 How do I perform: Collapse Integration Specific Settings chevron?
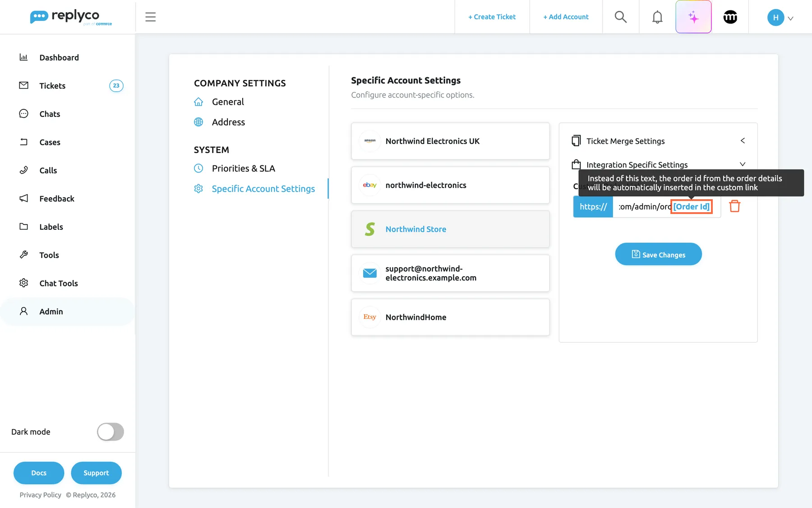[x=743, y=164]
